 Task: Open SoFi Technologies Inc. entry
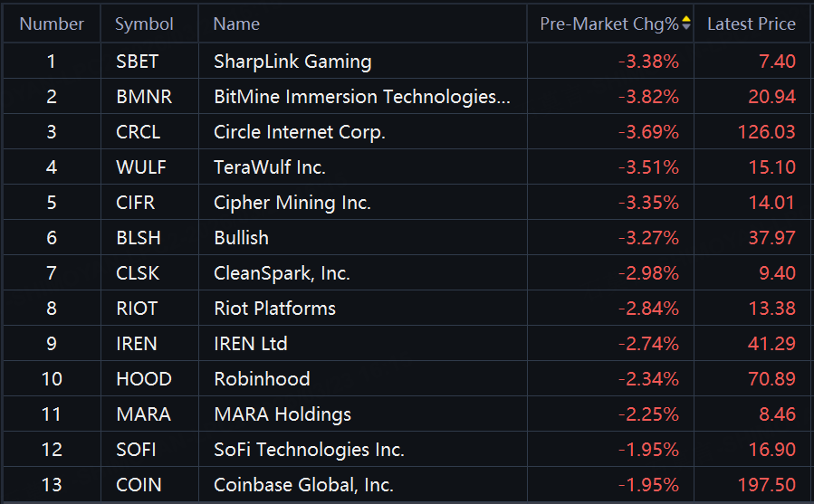(x=309, y=450)
